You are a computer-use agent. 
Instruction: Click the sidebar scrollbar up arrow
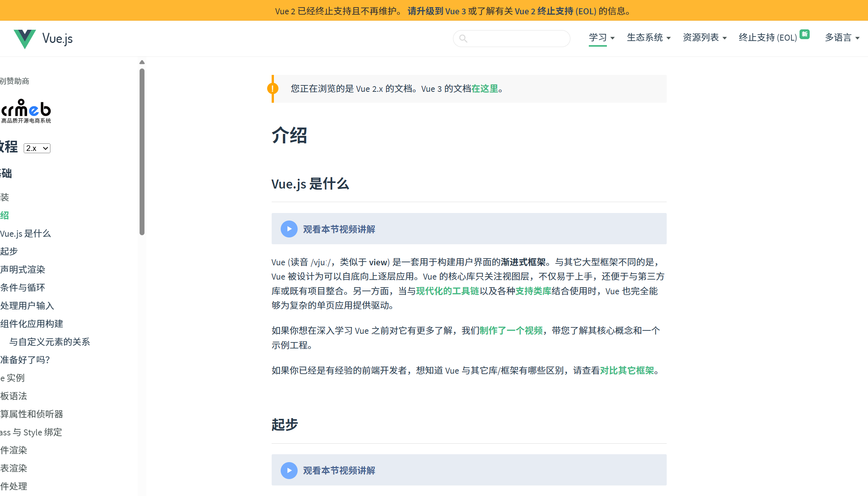(x=142, y=62)
